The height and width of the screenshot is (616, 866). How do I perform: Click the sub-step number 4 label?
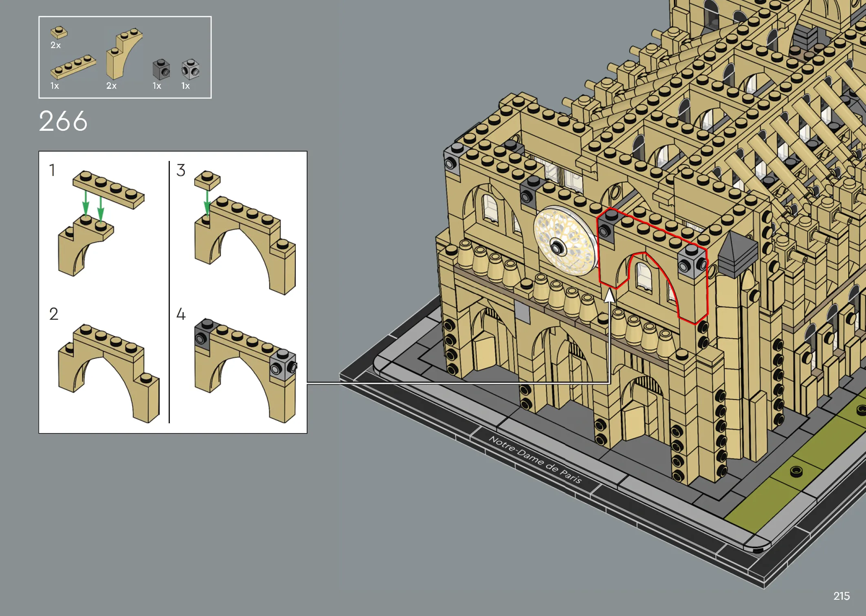click(x=181, y=314)
